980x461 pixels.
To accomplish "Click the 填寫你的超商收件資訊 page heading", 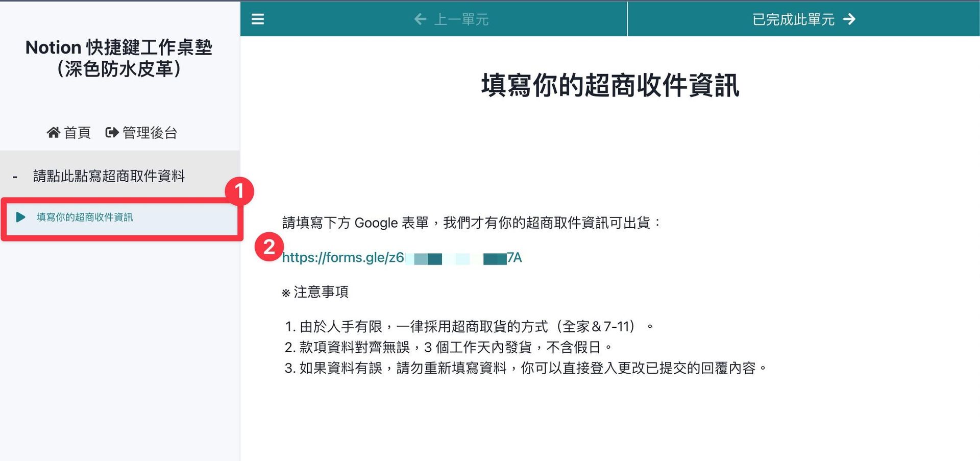I will 610,85.
